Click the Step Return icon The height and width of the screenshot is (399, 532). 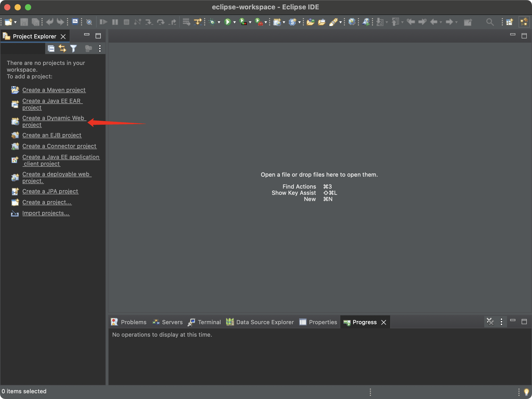click(x=172, y=22)
